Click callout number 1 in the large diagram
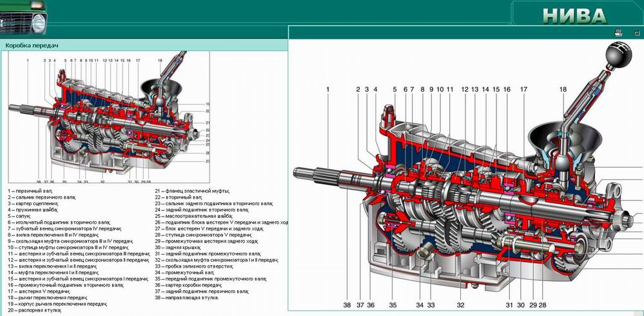The height and width of the screenshot is (316, 644). [x=327, y=89]
